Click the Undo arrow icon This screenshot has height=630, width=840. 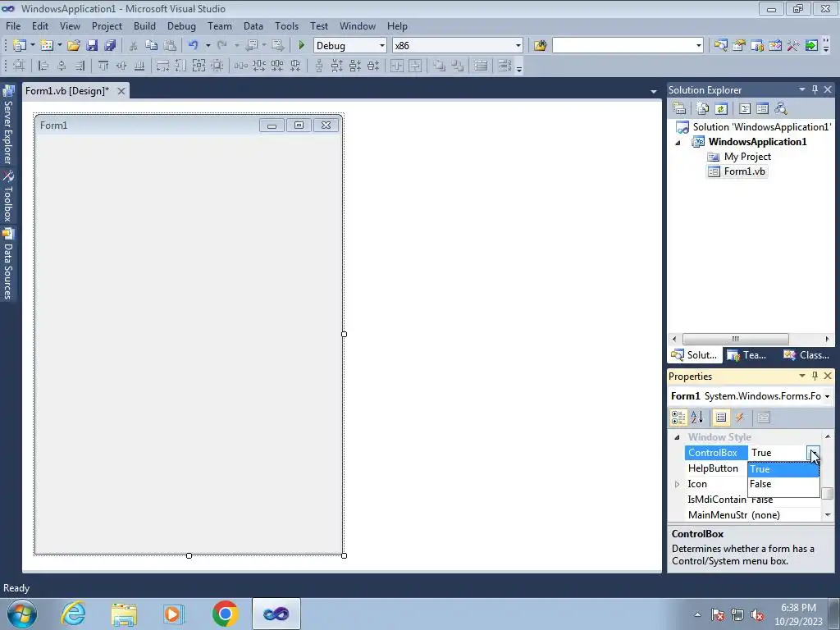[193, 46]
